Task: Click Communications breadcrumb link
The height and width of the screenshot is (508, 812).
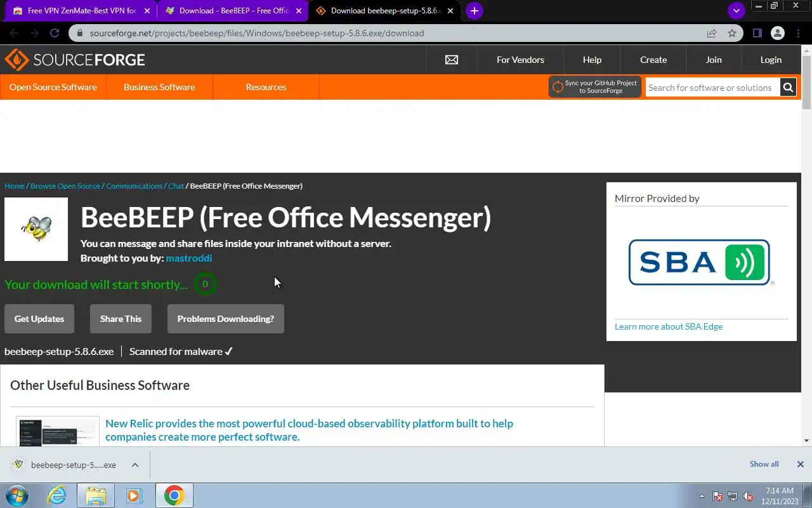Action: tap(134, 186)
